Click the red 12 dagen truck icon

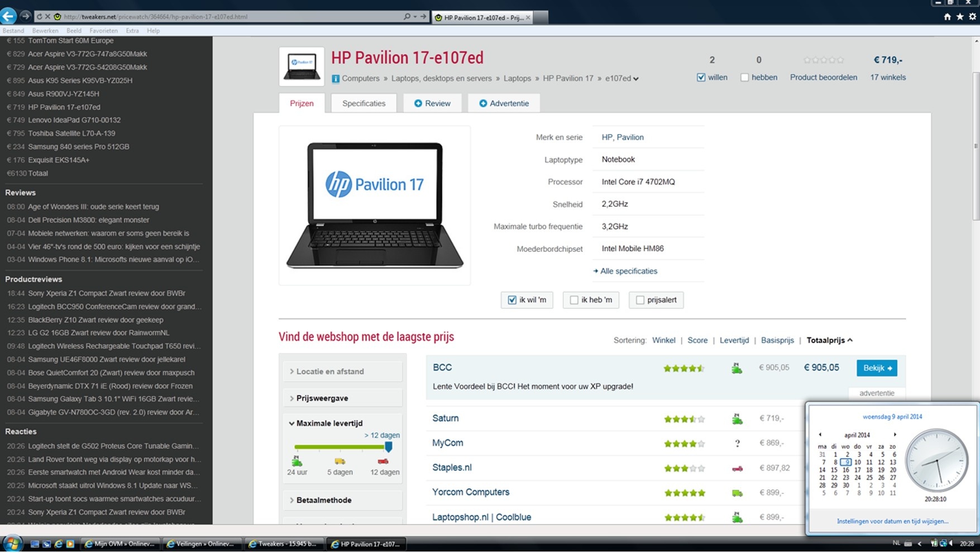383,461
